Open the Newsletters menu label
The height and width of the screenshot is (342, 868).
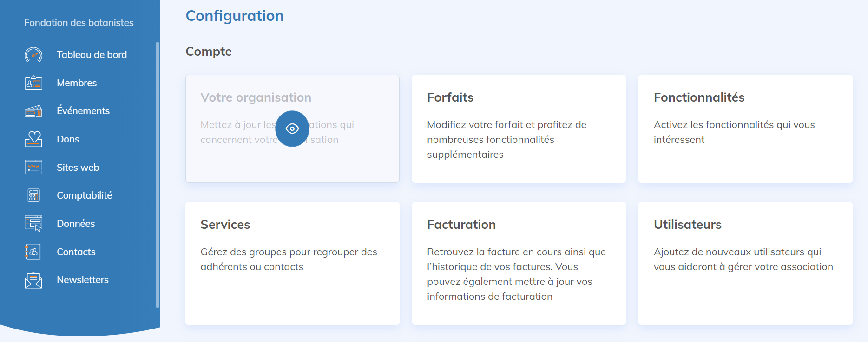[83, 280]
